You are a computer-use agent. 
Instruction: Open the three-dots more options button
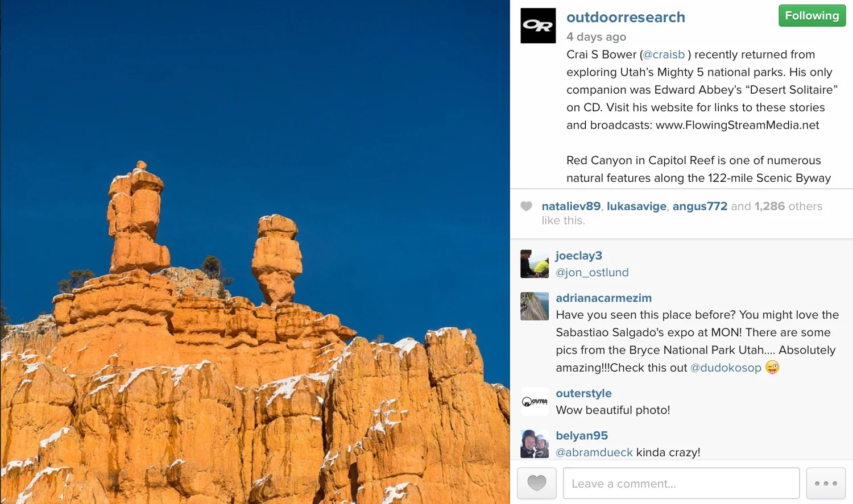point(826,483)
